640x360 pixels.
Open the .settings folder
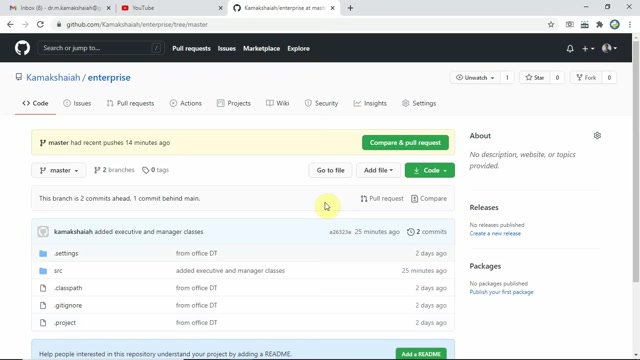click(x=66, y=253)
